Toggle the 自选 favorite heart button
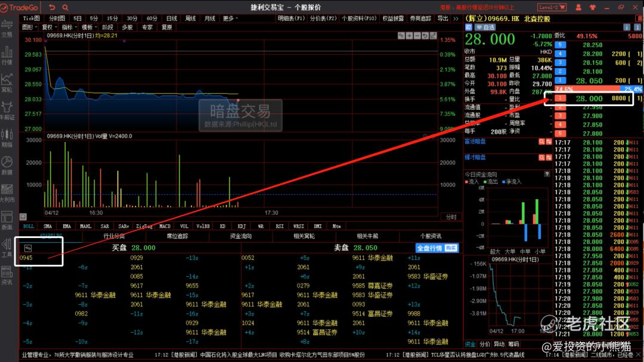This screenshot has width=644, height=362. tap(485, 27)
